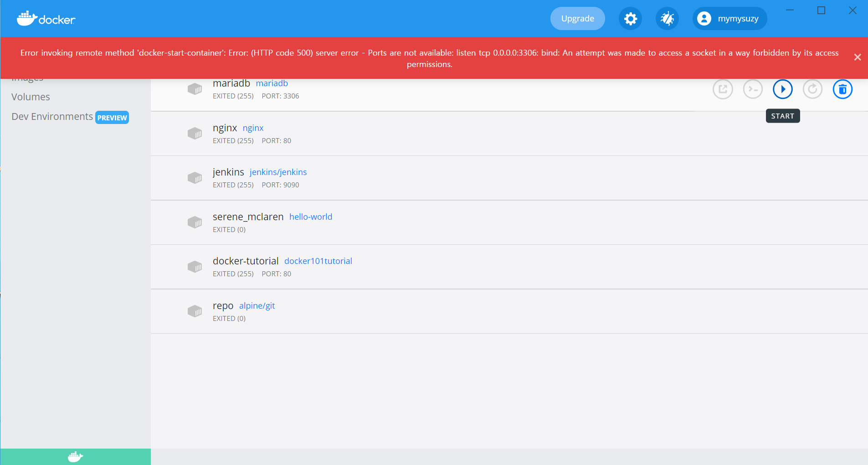
Task: Delete the mariadb container
Action: 842,89
